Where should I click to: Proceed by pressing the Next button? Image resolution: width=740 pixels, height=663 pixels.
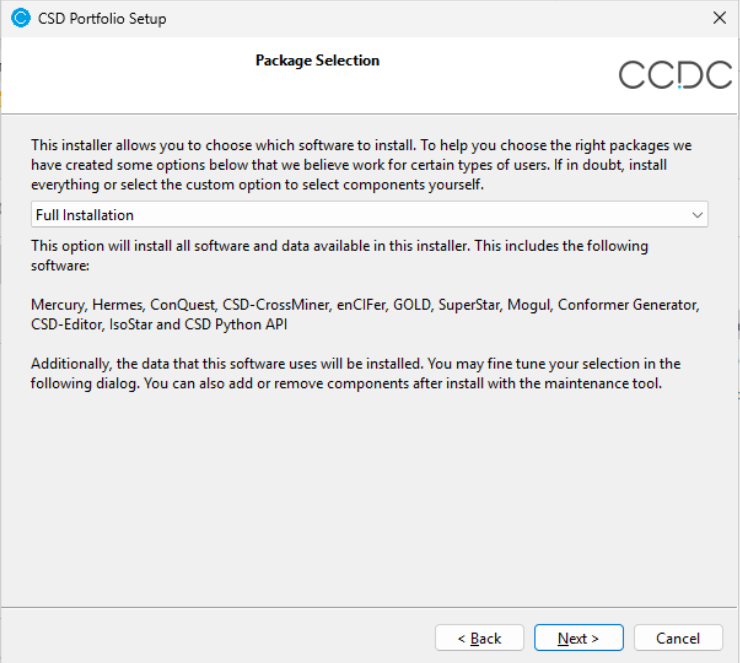pos(578,638)
